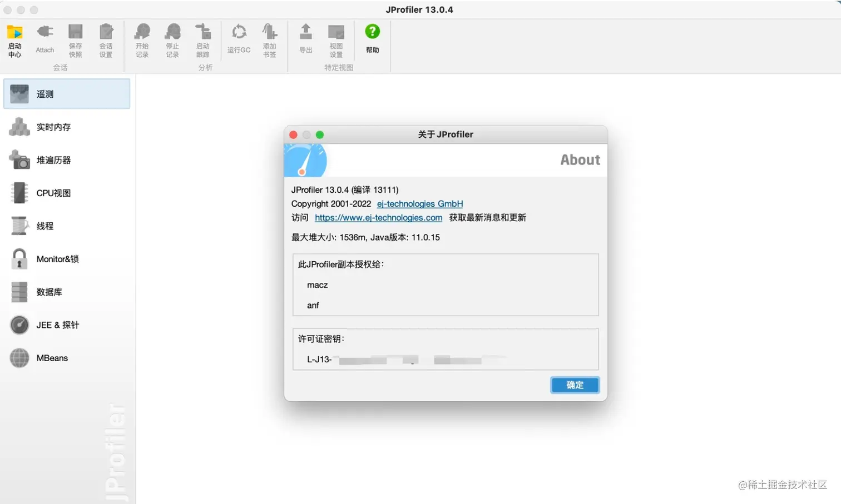Click the 'Copyright 2001-2022' text
Viewport: 841px width, 504px height.
click(331, 204)
